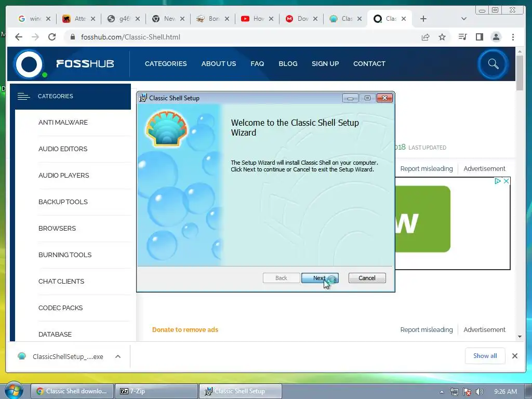Close the downloads bar
The height and width of the screenshot is (399, 532).
click(x=515, y=356)
